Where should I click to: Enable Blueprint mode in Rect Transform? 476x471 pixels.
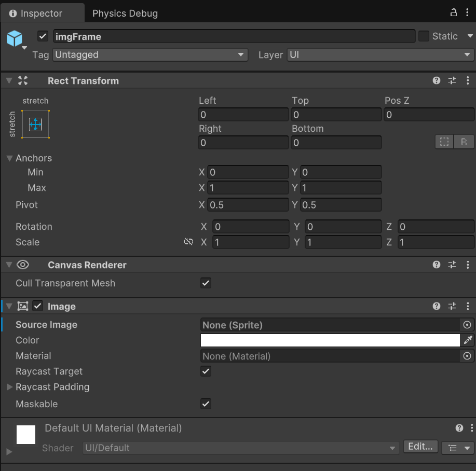click(444, 142)
